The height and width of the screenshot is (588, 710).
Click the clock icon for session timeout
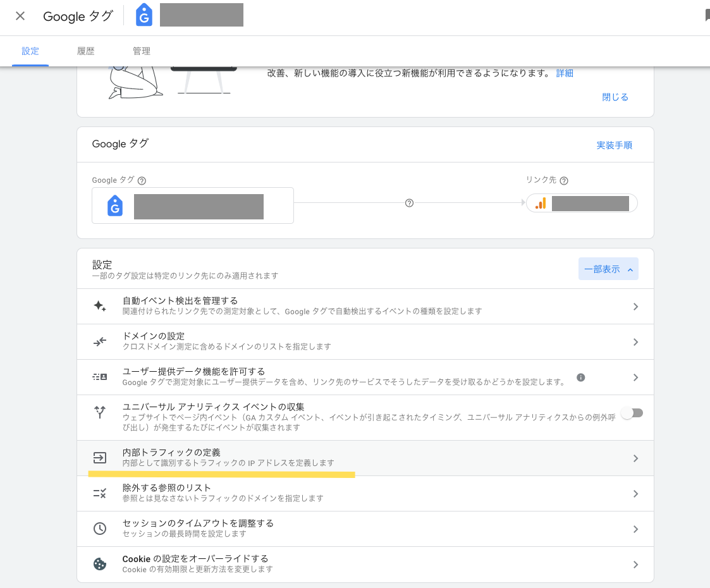[100, 528]
